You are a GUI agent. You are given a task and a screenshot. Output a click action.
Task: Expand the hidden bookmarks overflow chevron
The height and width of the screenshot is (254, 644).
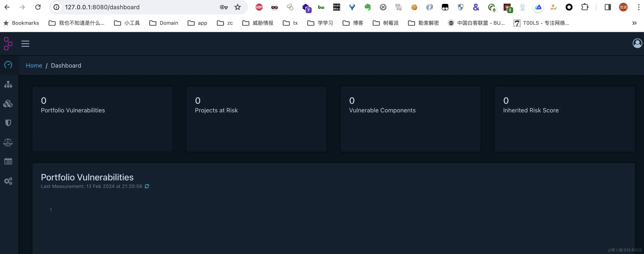click(634, 23)
